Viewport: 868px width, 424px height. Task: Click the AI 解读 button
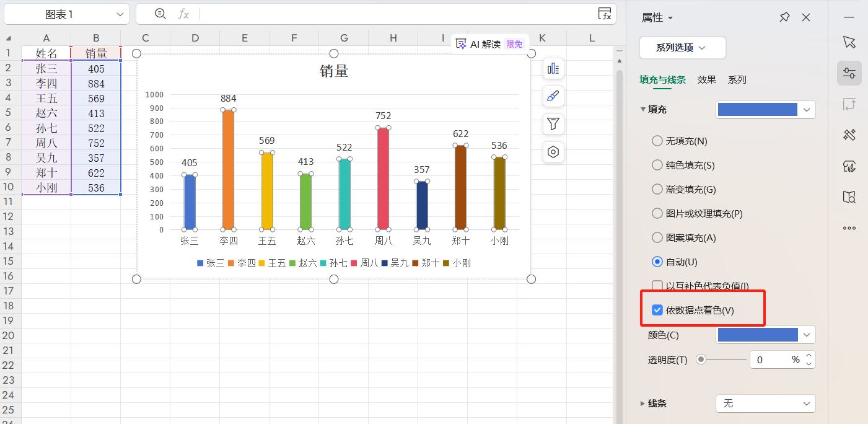485,44
